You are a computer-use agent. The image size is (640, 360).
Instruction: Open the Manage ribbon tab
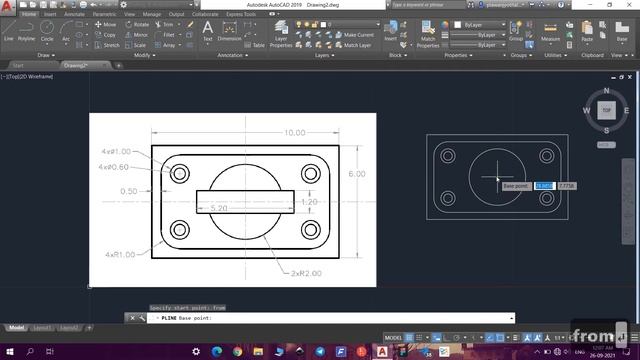[x=152, y=14]
